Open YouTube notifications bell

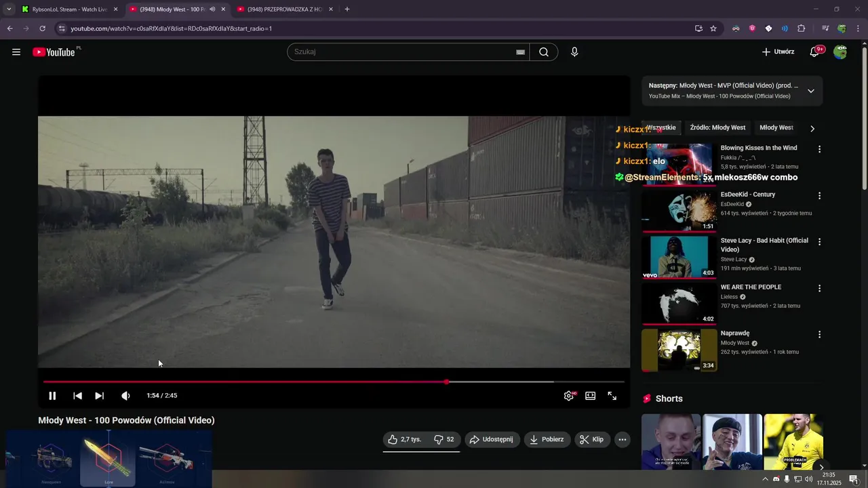tap(815, 52)
